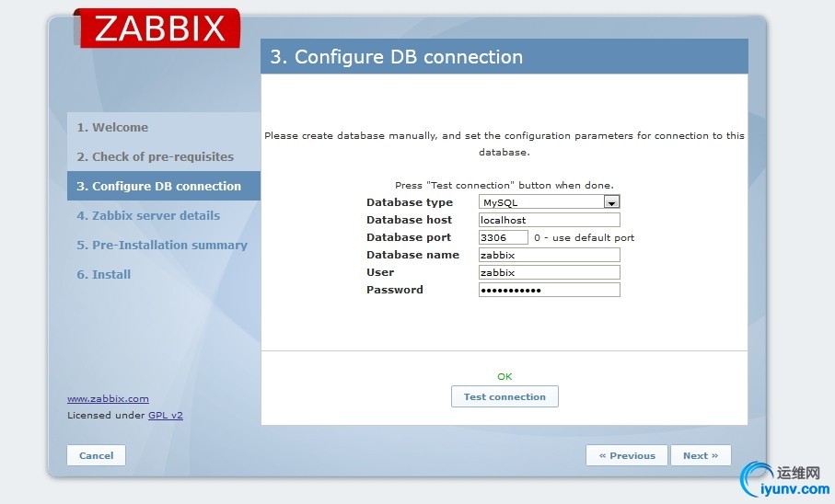Click the "Database host" label

[x=409, y=220]
